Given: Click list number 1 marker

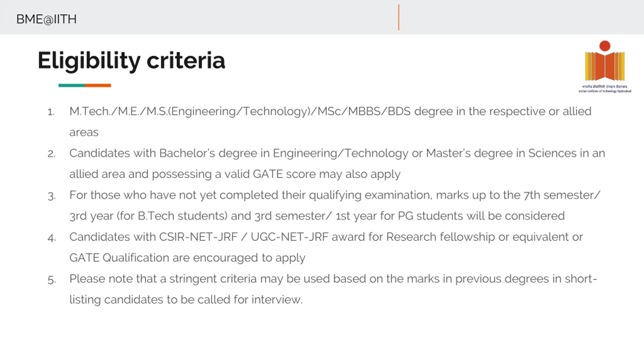Looking at the screenshot, I should [51, 112].
